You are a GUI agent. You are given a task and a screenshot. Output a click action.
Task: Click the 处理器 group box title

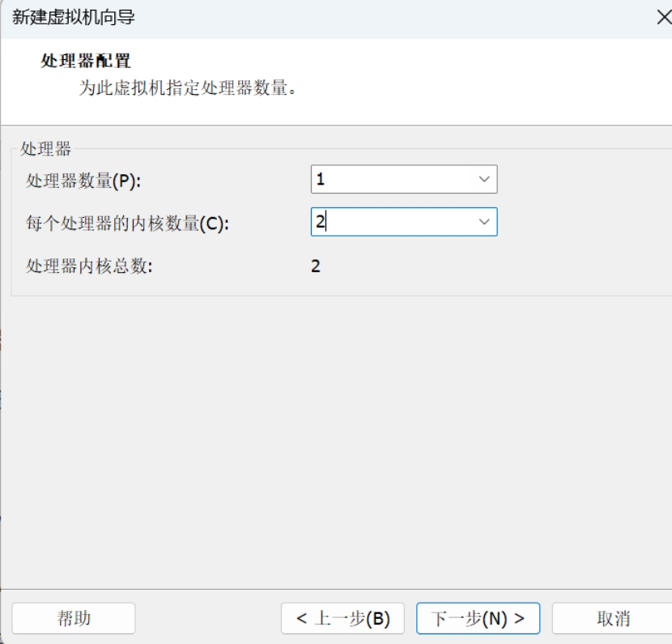click(45, 149)
